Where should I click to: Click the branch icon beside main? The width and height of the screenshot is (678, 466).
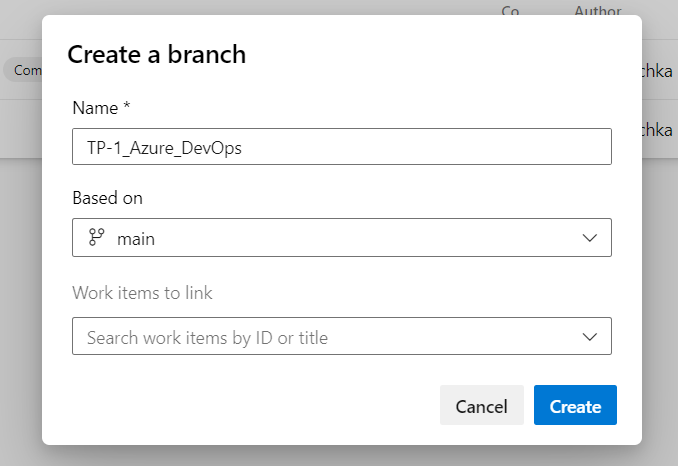97,238
